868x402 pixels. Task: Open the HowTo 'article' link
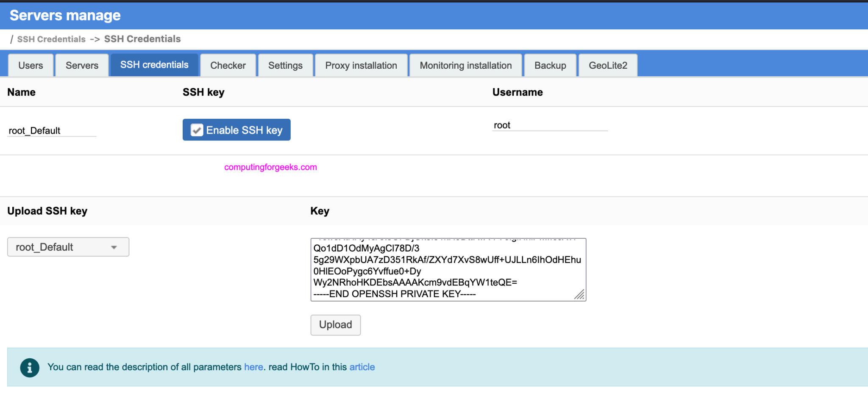point(362,367)
